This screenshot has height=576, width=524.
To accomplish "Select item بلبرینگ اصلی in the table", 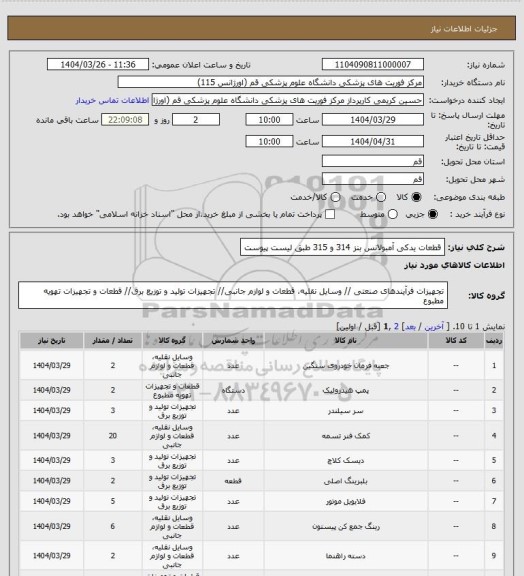I will 345,480.
